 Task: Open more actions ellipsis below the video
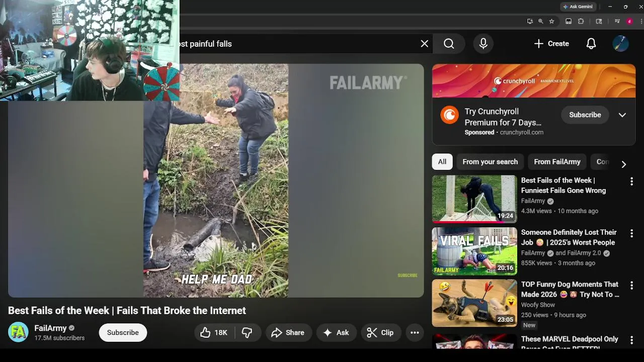pos(415,332)
